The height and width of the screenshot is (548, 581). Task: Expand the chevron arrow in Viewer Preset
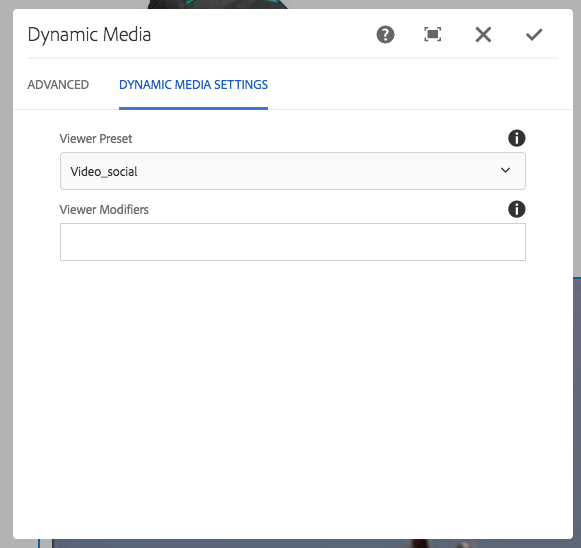tap(505, 170)
